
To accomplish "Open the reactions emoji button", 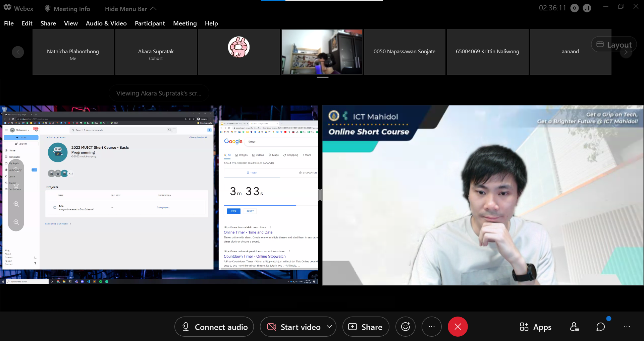I will point(405,327).
